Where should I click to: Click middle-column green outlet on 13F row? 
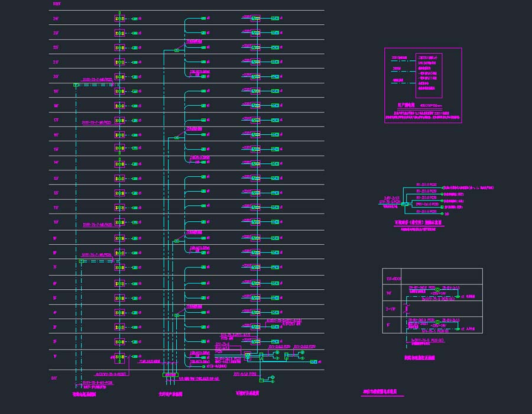[203, 177]
